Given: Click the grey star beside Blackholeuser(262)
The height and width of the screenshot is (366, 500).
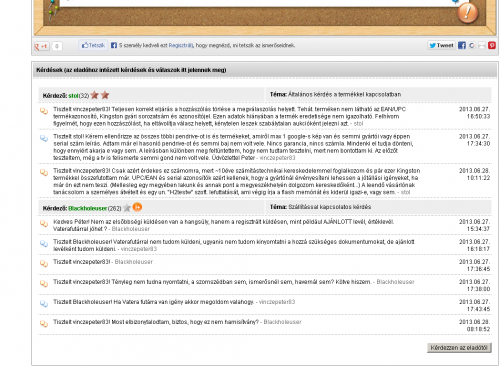Looking at the screenshot, I should [127, 208].
